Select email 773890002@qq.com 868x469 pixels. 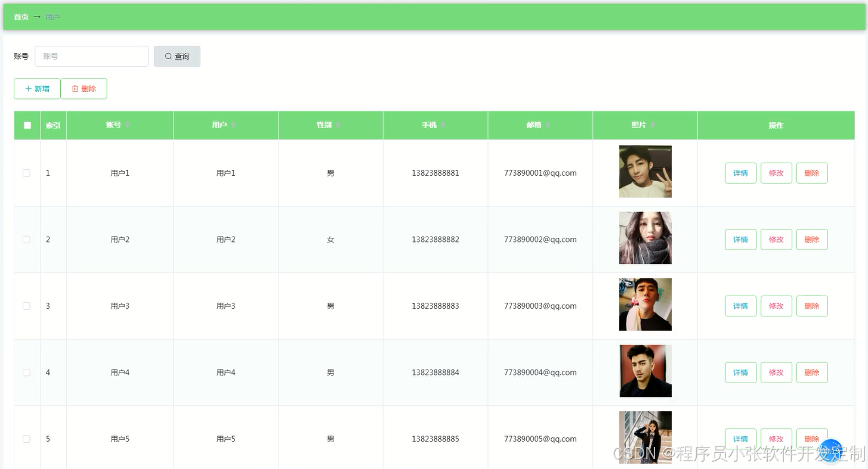tap(540, 240)
